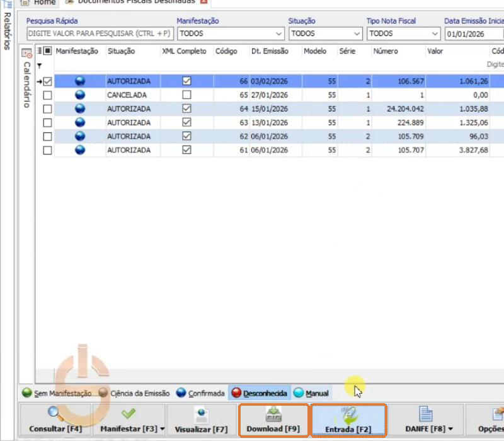504x441 pixels.
Task: Open the Manifestar [F3] dropdown arrow
Action: tap(162, 429)
